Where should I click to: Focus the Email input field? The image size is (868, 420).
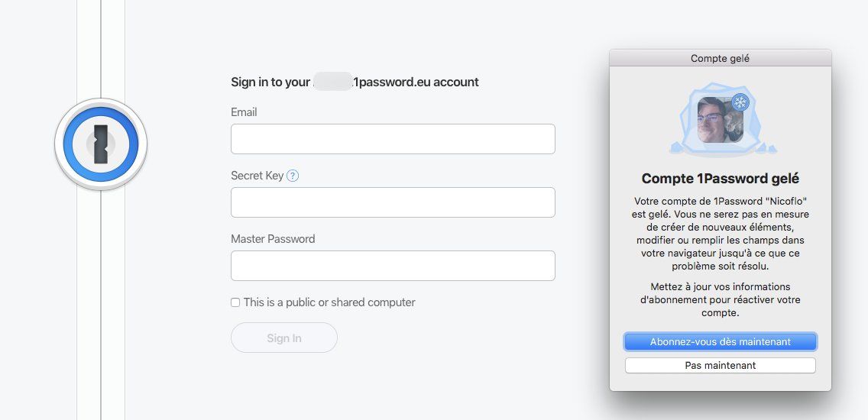[393, 139]
